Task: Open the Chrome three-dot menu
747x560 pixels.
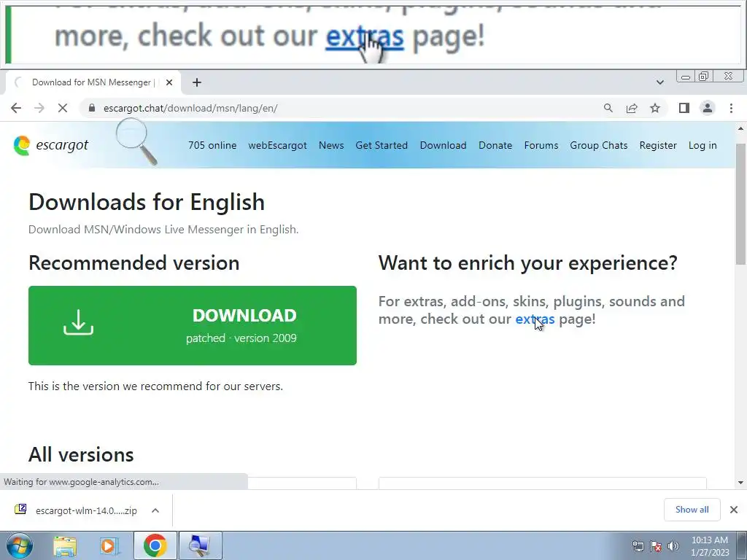Action: [731, 108]
